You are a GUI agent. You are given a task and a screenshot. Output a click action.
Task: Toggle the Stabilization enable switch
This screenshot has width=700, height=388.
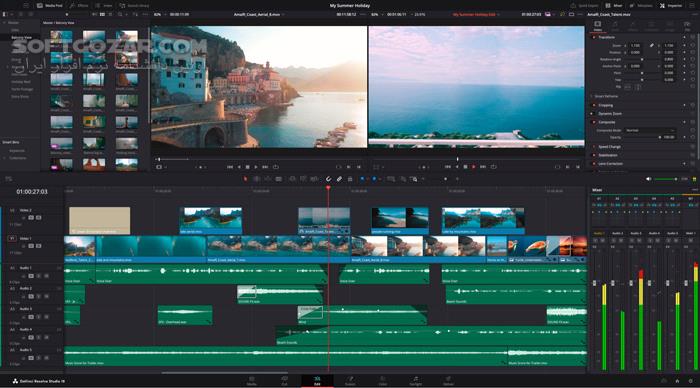pos(594,155)
